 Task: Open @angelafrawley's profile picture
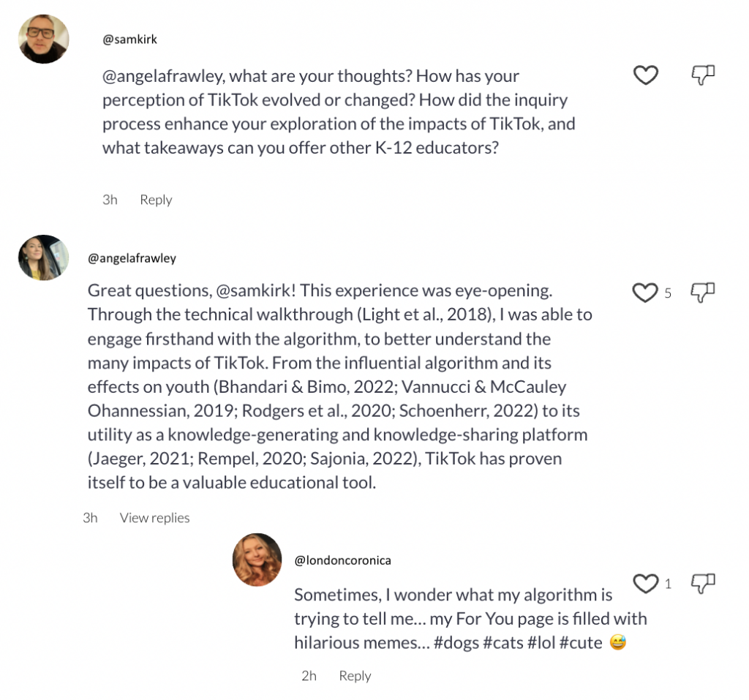click(44, 257)
